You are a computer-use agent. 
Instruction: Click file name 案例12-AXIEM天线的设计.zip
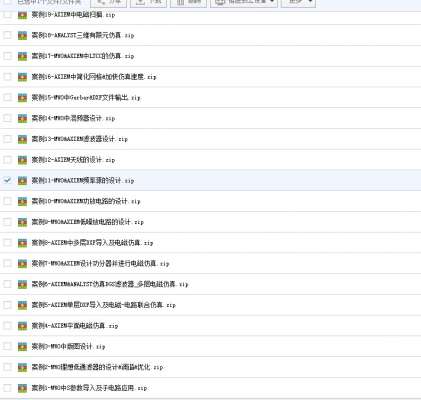pyautogui.click(x=73, y=160)
